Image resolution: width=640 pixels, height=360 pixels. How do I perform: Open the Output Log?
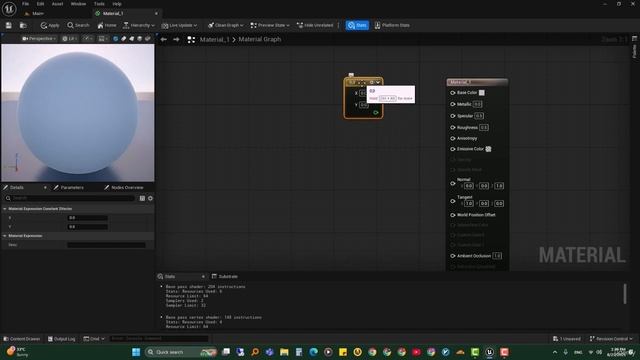coord(62,339)
